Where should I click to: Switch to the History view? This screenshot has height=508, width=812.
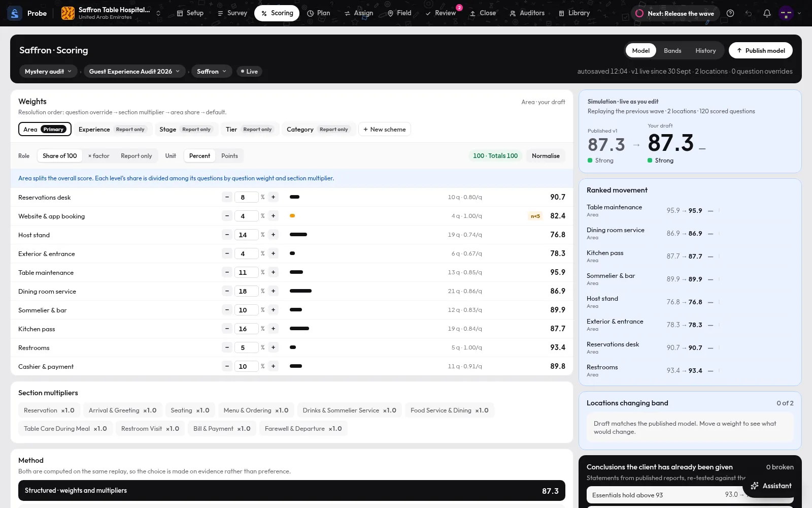[x=705, y=50]
